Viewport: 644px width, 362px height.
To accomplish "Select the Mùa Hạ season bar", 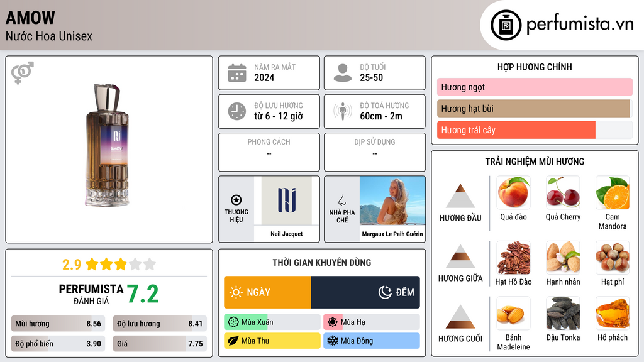I will (x=372, y=322).
